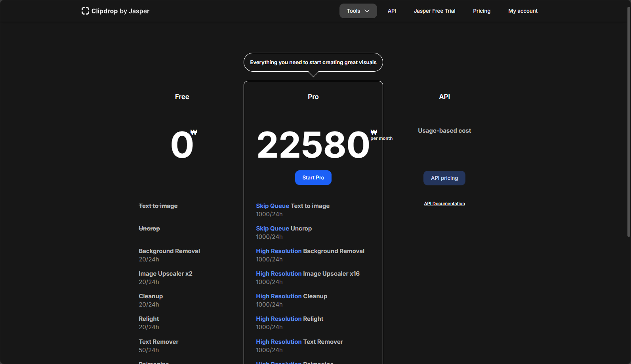Image resolution: width=631 pixels, height=364 pixels.
Task: Open My account in the header
Action: coord(523,11)
